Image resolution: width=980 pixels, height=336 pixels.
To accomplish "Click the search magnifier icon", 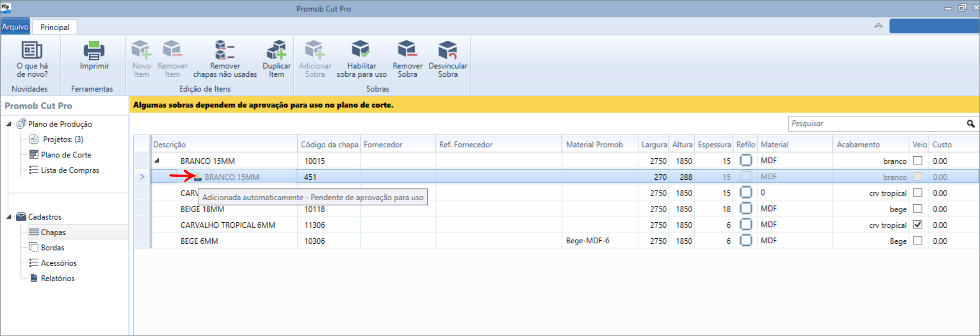I will click(970, 123).
